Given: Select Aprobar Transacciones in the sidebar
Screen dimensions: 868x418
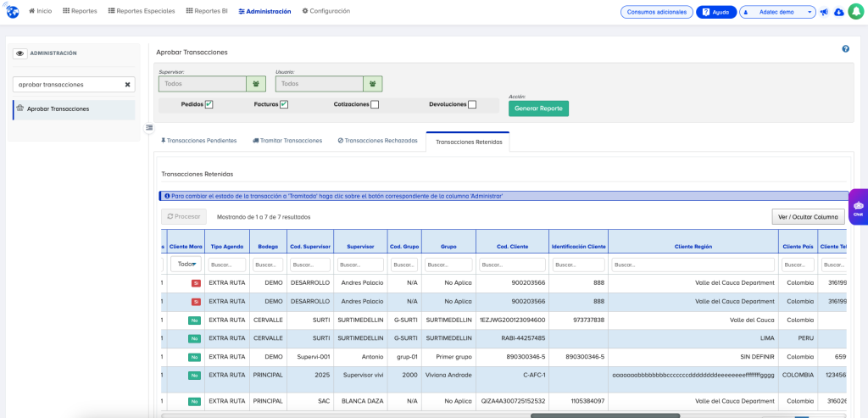Looking at the screenshot, I should click(75, 109).
